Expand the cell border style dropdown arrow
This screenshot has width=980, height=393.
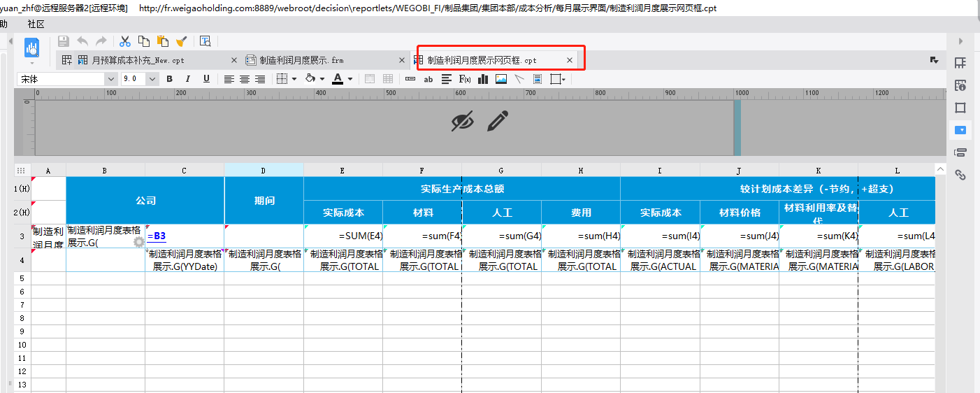(x=294, y=79)
